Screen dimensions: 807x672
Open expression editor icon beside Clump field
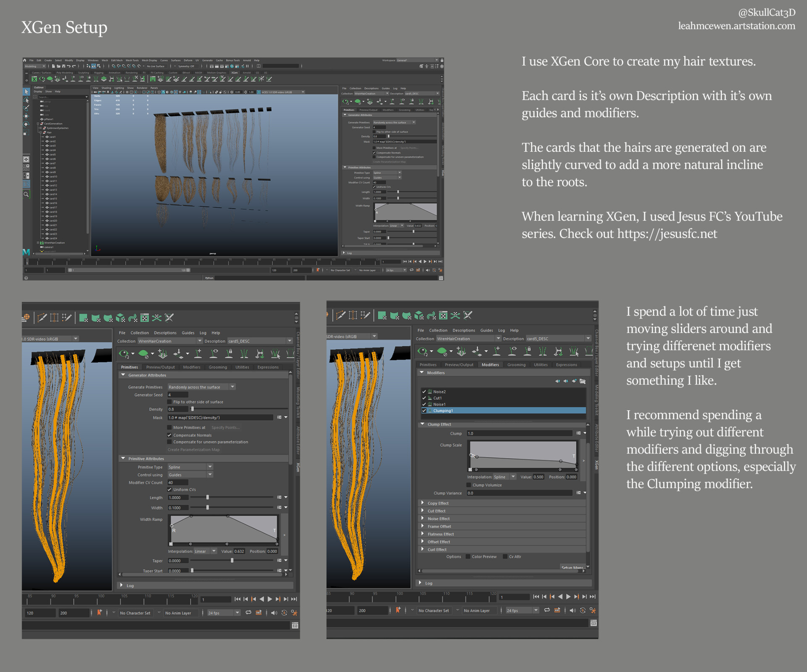coord(579,433)
